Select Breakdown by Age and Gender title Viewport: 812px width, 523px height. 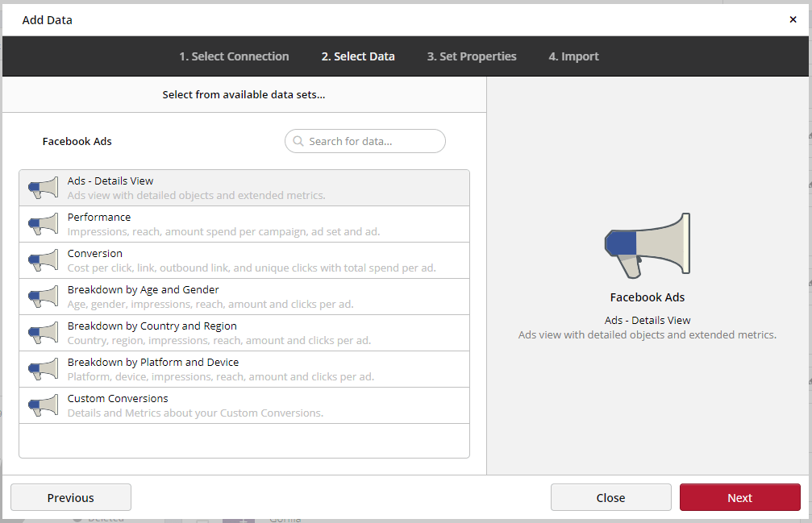pyautogui.click(x=143, y=289)
